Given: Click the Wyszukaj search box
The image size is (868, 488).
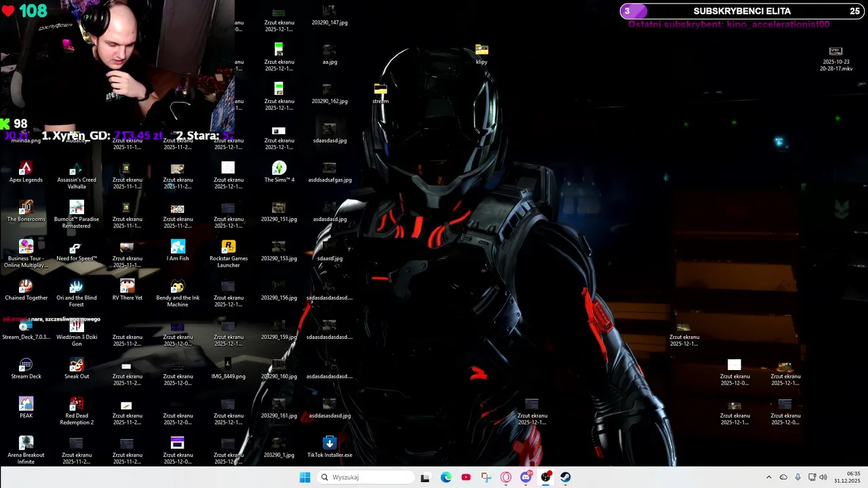Looking at the screenshot, I should [366, 477].
